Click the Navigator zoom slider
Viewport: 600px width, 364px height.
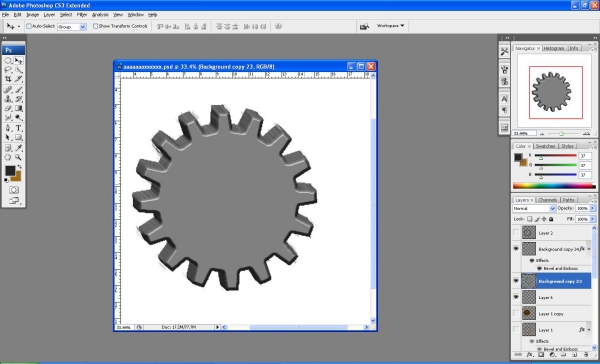coord(561,134)
